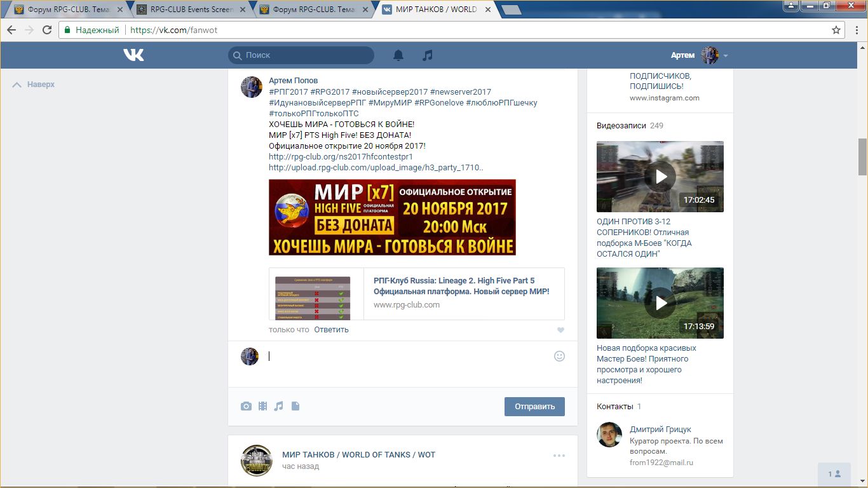Open the rpg-club.org/ns2017hfcontestpr1 link
The image size is (868, 488).
pyautogui.click(x=341, y=157)
